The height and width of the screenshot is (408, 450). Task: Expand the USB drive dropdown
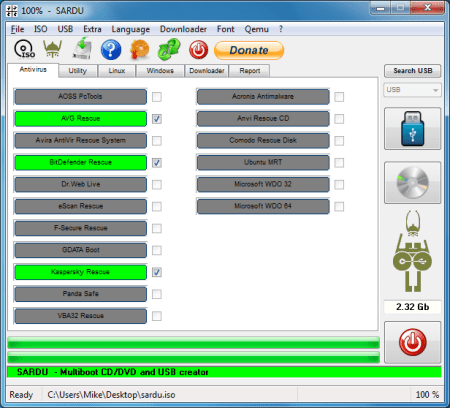tap(412, 90)
